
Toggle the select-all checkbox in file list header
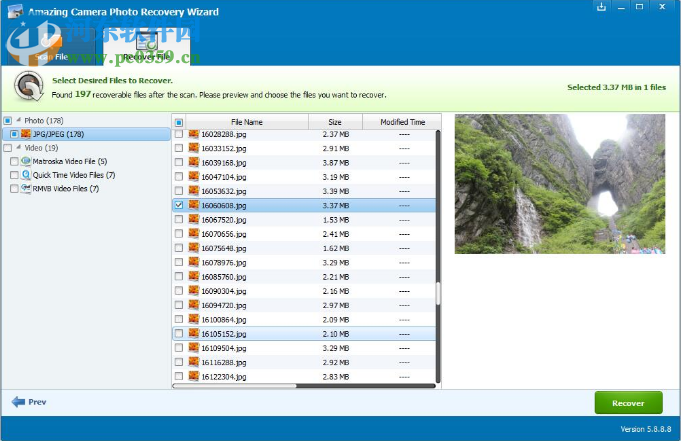click(x=179, y=123)
